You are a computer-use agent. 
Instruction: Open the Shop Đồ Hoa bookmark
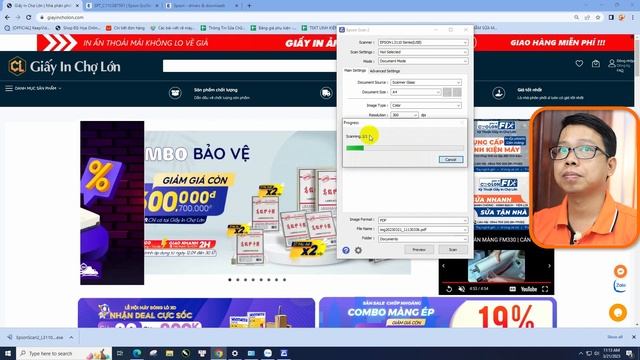point(78,28)
